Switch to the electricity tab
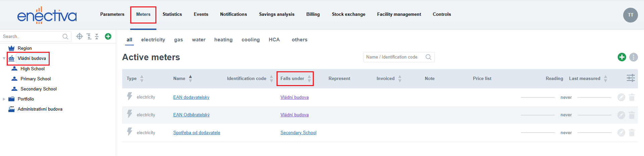The width and height of the screenshot is (644, 156). pyautogui.click(x=153, y=40)
